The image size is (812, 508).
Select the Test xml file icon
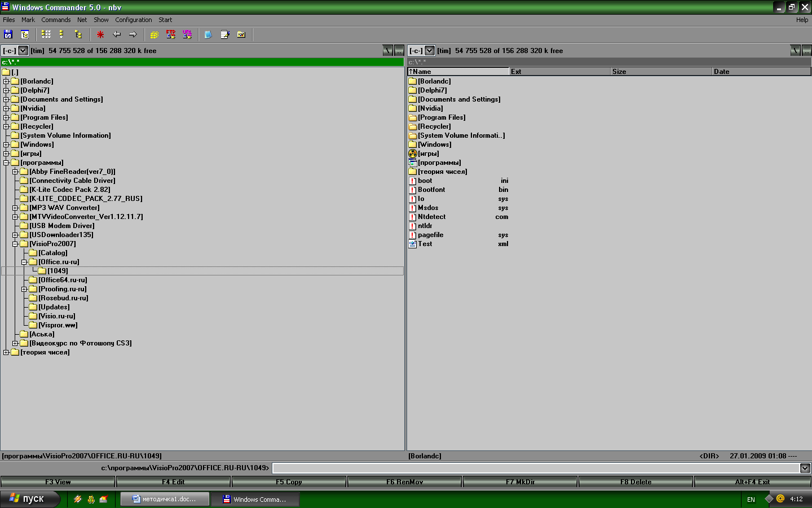413,244
